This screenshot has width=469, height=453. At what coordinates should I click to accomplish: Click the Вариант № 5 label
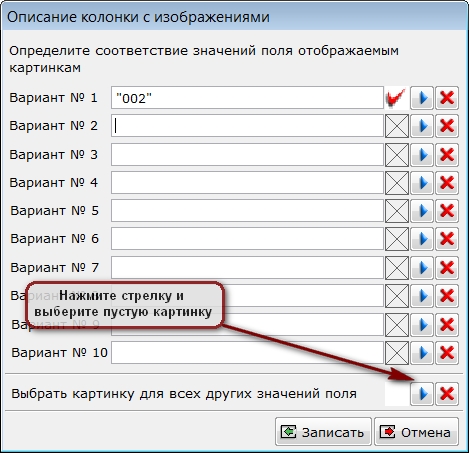(54, 211)
